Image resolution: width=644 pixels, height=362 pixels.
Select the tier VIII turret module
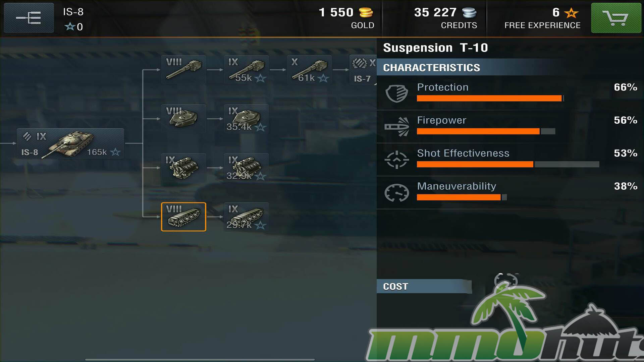(183, 119)
